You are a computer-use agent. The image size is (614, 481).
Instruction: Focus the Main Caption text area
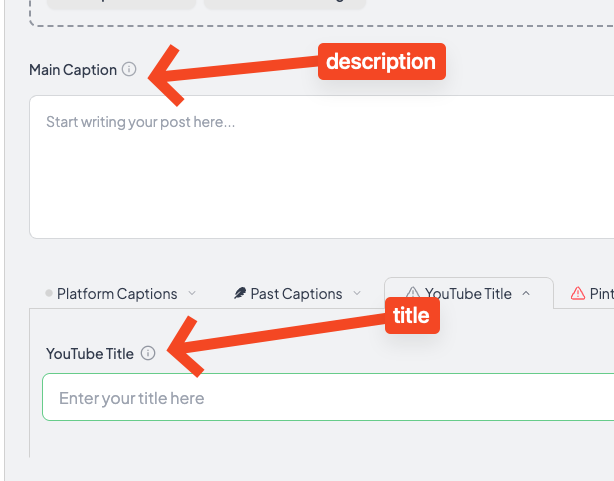click(321, 167)
